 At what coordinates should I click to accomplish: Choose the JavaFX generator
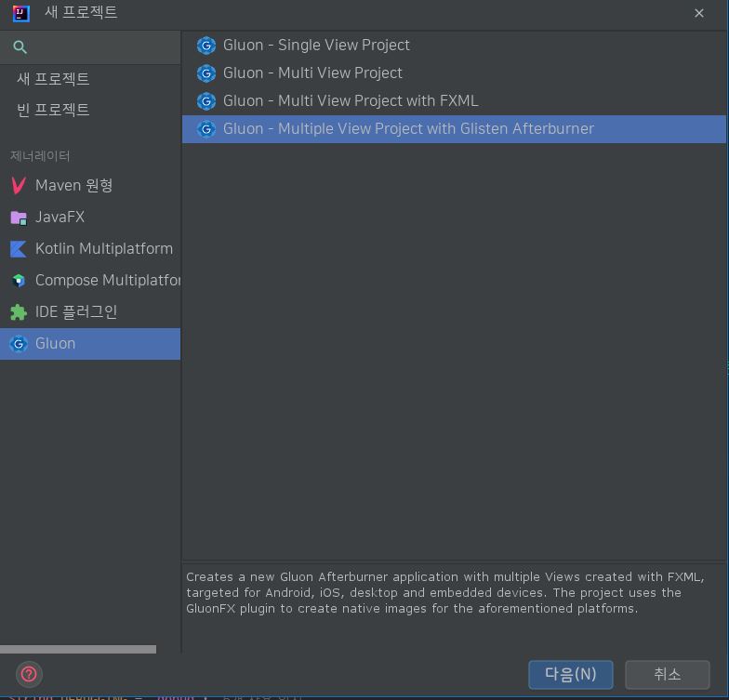(90, 218)
